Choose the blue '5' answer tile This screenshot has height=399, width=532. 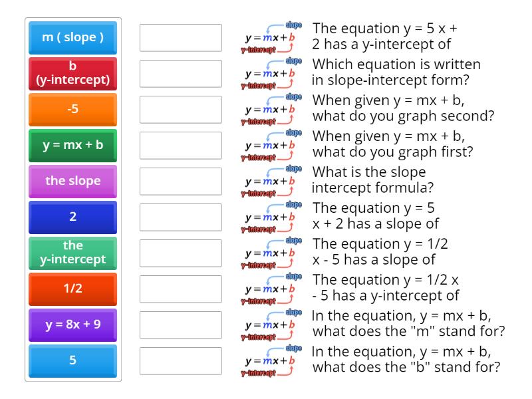[x=72, y=361]
